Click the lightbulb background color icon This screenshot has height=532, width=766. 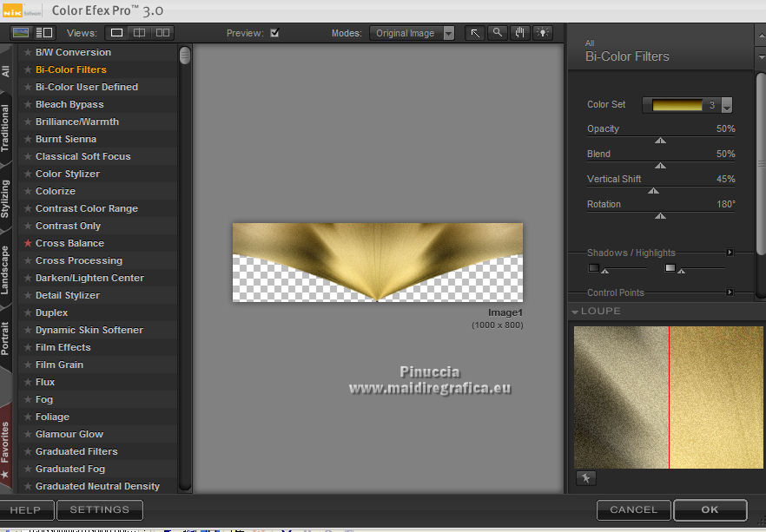click(x=542, y=33)
